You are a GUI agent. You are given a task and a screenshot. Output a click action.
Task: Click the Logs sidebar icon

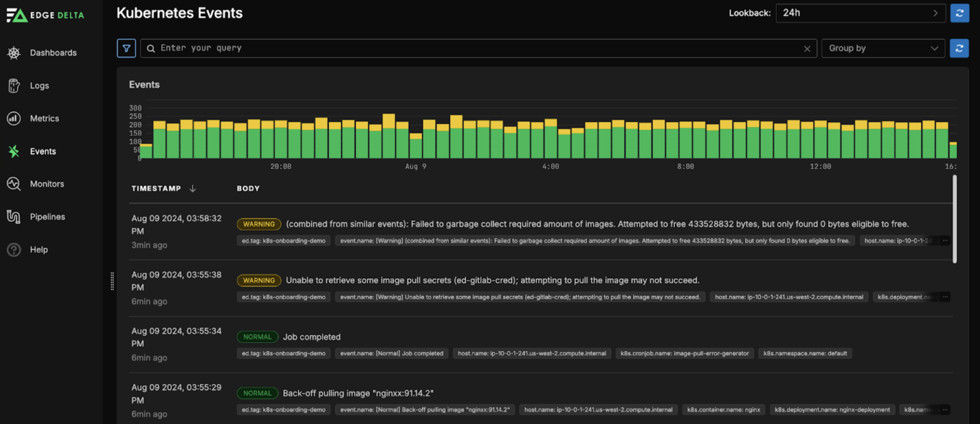[x=14, y=86]
